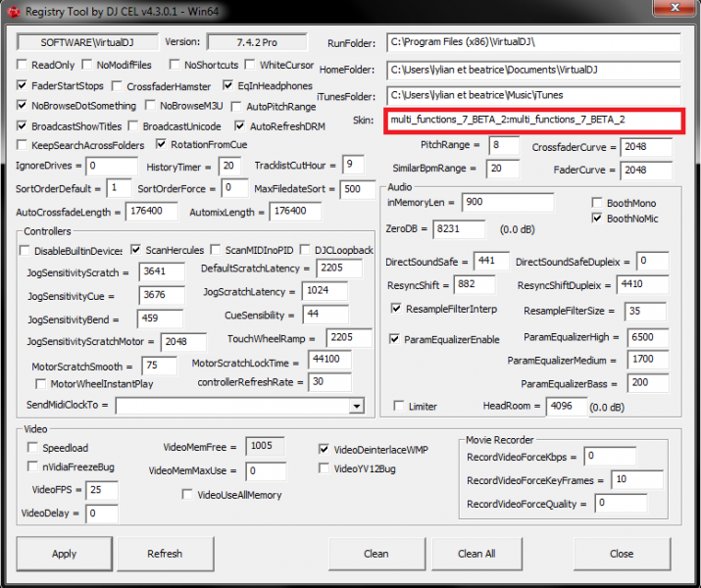Select the iTunesFolder field
The width and height of the screenshot is (701, 588).
click(533, 96)
